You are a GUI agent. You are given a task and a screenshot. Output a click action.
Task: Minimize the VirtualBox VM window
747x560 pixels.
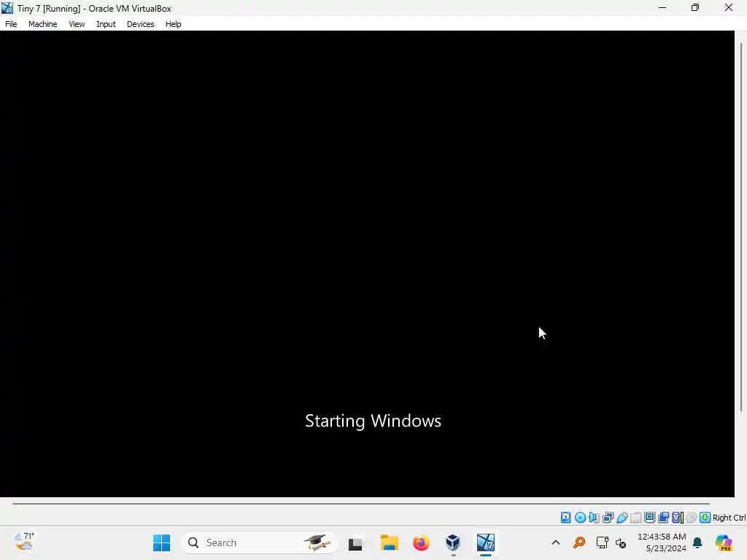(662, 7)
